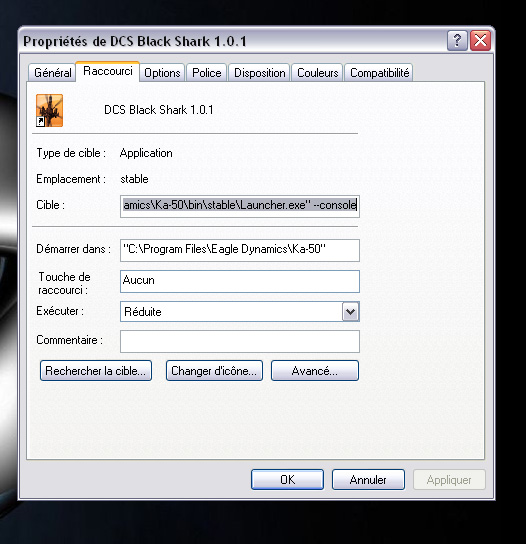Click the 'Type de cible :' label
The width and height of the screenshot is (526, 544).
[x=71, y=153]
